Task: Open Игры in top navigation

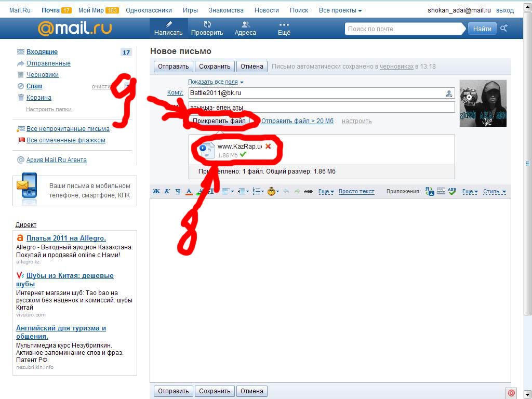Action: [x=190, y=10]
